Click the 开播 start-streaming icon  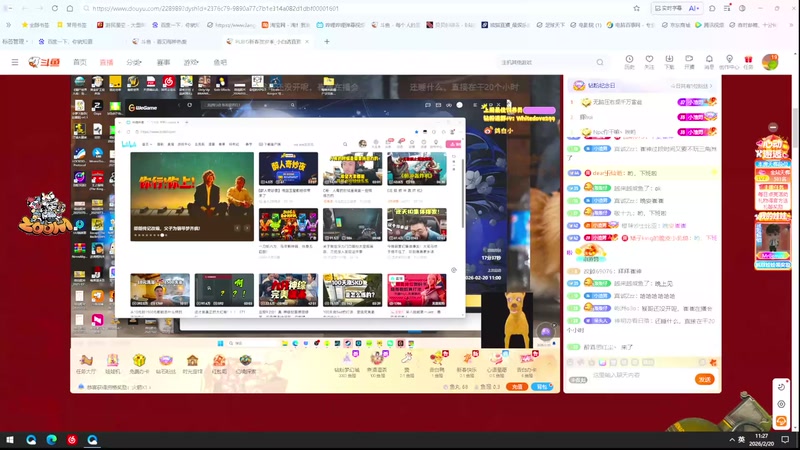point(689,62)
